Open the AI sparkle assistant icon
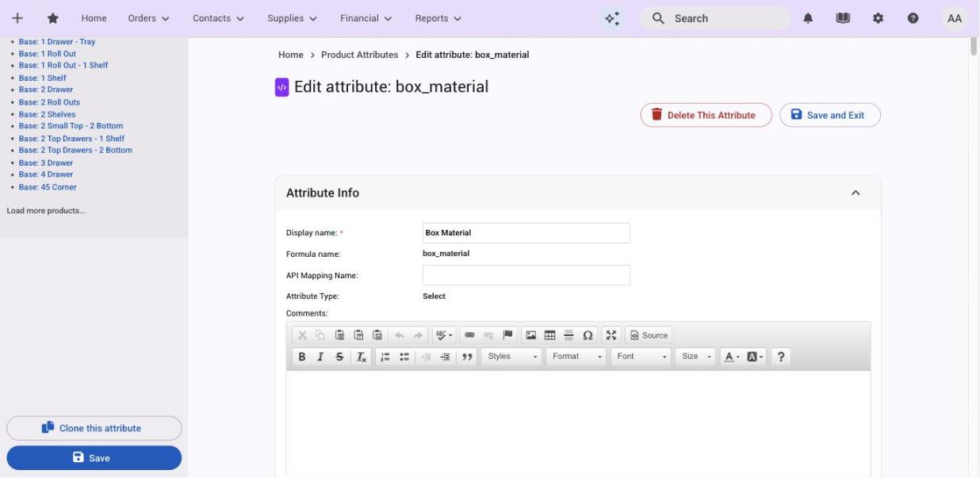The image size is (980, 478). [x=612, y=18]
